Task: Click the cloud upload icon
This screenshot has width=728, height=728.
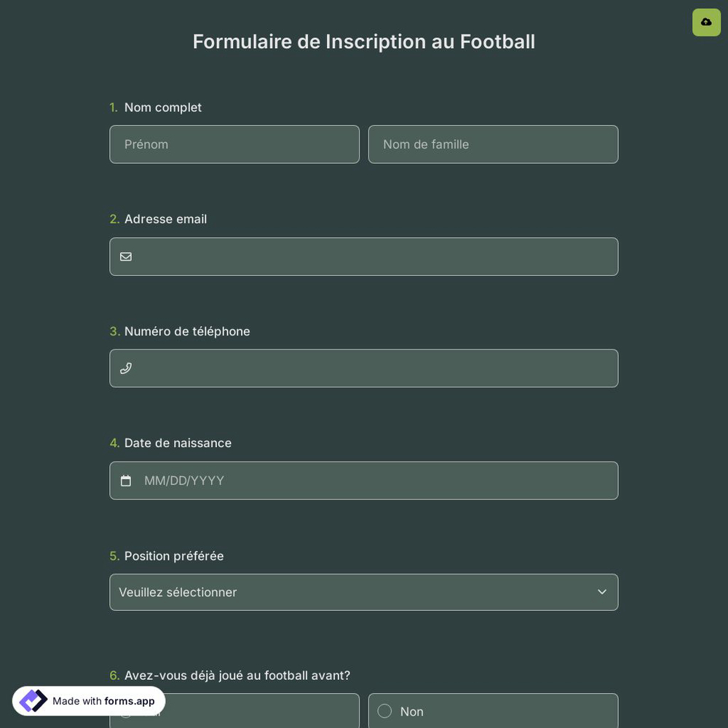Action: [705, 22]
